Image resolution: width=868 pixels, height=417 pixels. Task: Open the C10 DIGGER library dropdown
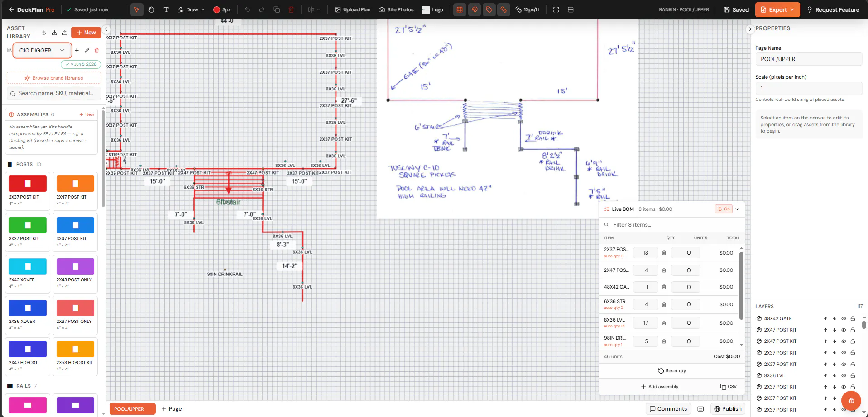[42, 50]
